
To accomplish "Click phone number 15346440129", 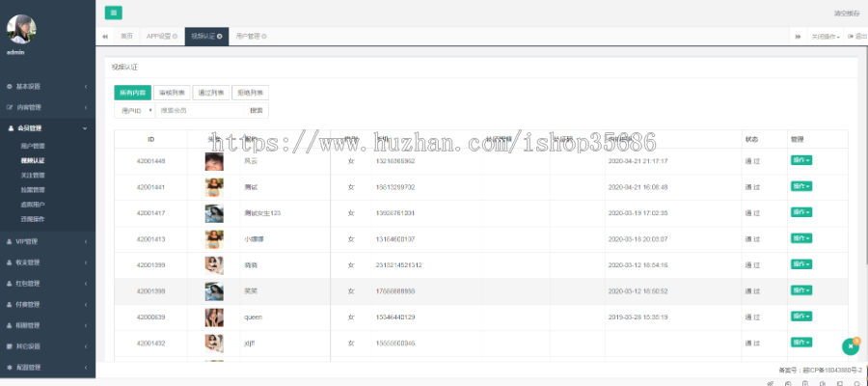I will (395, 317).
